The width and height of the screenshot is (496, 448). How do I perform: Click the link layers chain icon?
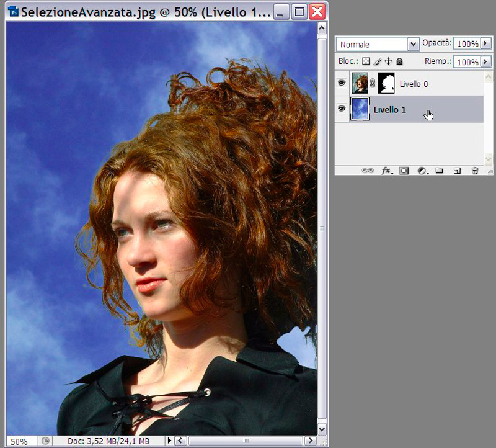click(368, 170)
